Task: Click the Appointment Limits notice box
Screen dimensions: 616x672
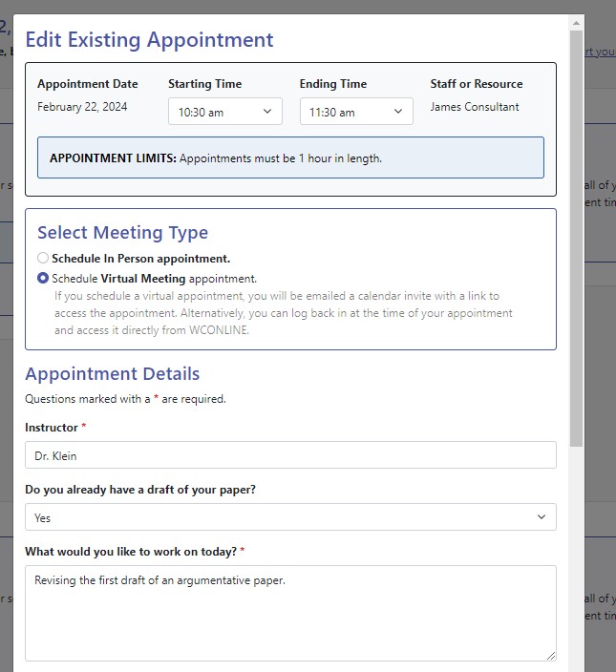Action: coord(290,157)
